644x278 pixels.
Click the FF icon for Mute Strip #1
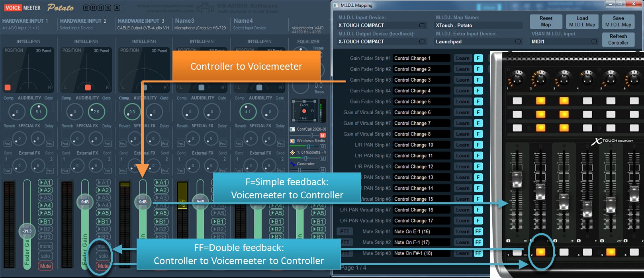pos(478,231)
